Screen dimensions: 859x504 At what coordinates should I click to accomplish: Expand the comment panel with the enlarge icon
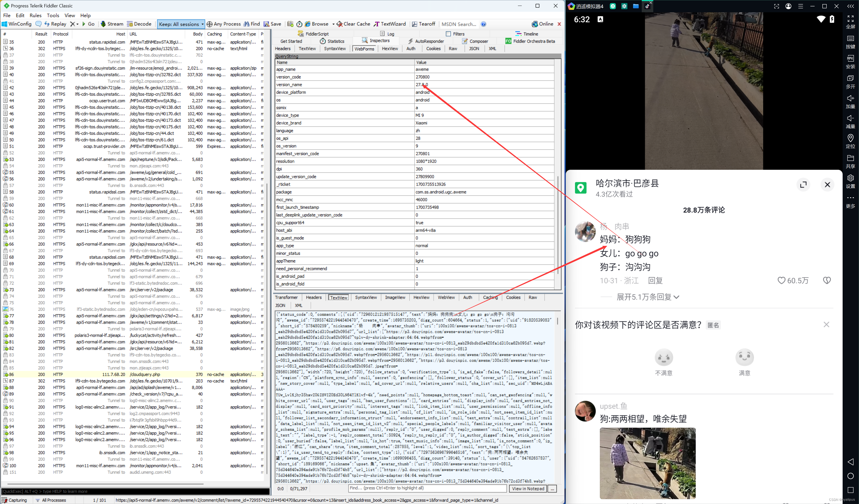coord(803,185)
